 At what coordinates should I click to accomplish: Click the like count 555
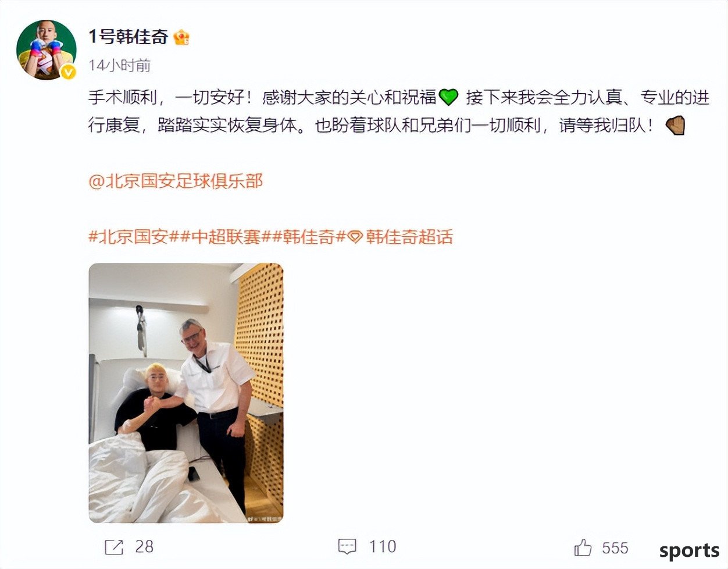tap(615, 548)
